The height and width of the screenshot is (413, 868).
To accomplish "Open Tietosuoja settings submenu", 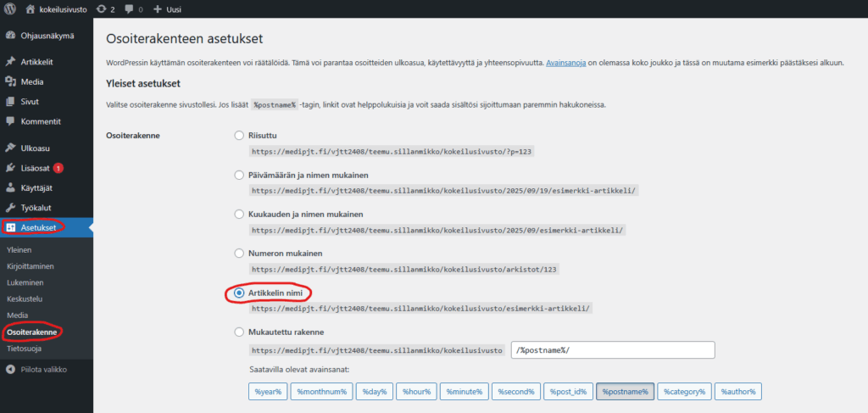I will click(x=24, y=349).
